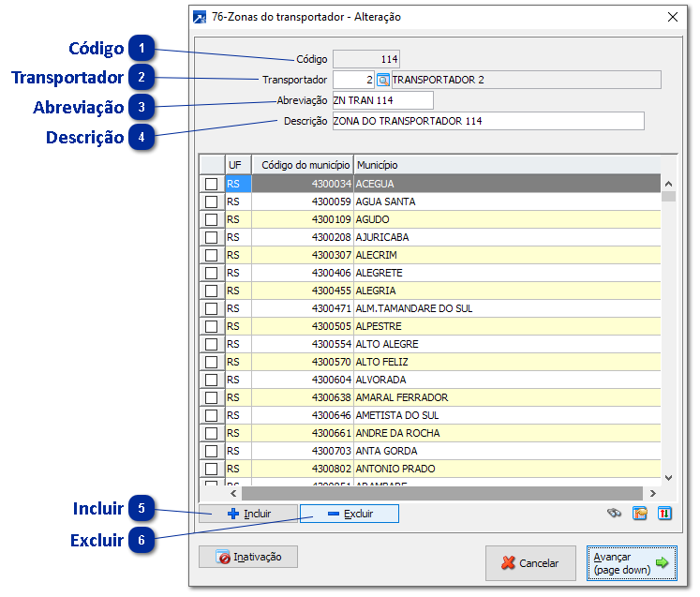Image resolution: width=700 pixels, height=597 pixels.
Task: Check the box for AGUA SANTA
Action: [211, 201]
